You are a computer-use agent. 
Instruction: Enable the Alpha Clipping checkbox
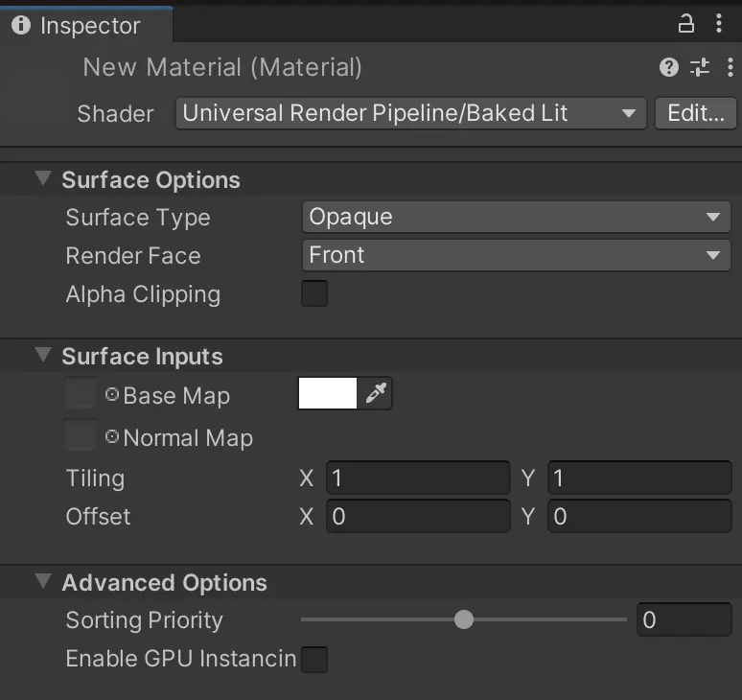314,293
